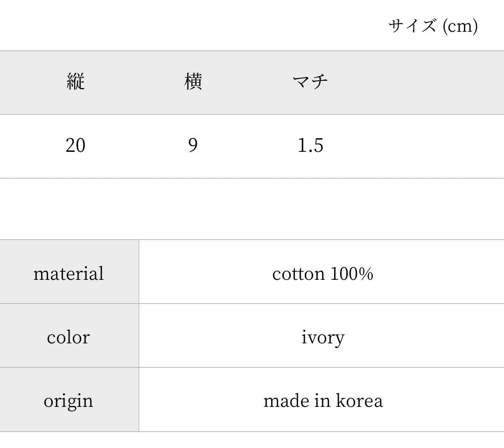The image size is (504, 448).
Task: Select the origin row label
Action: coord(68,401)
